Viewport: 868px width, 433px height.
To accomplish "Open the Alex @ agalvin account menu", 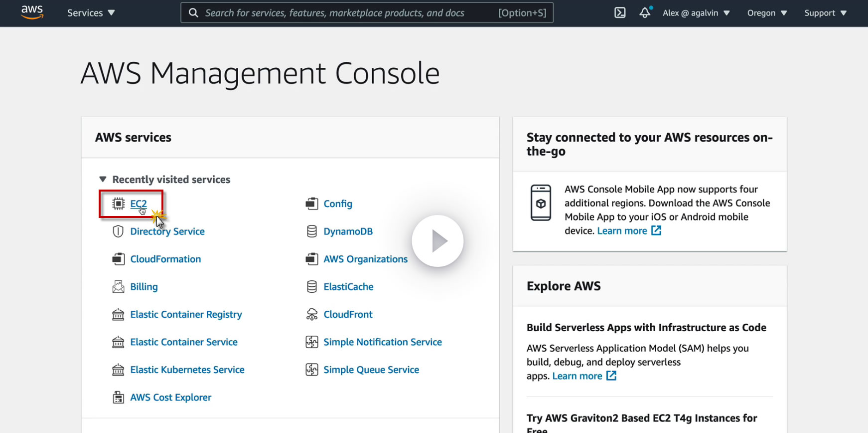I will tap(696, 13).
